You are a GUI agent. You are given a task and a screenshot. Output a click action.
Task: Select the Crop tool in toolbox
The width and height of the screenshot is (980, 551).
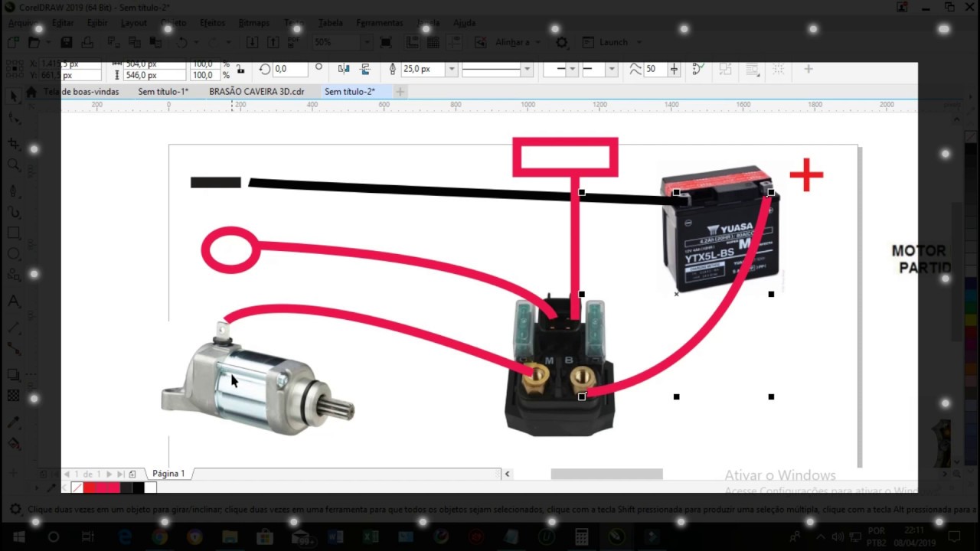[x=14, y=143]
